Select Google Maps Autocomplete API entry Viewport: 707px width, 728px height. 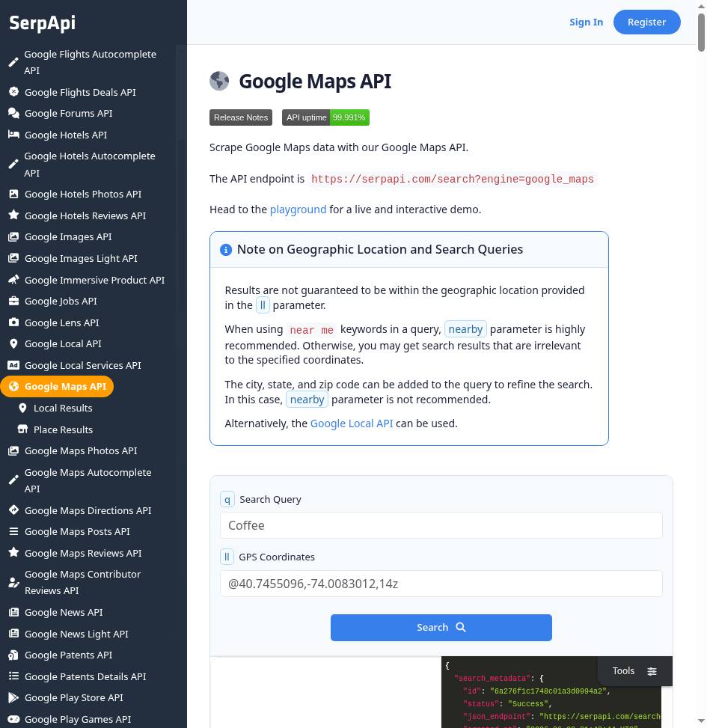[88, 480]
